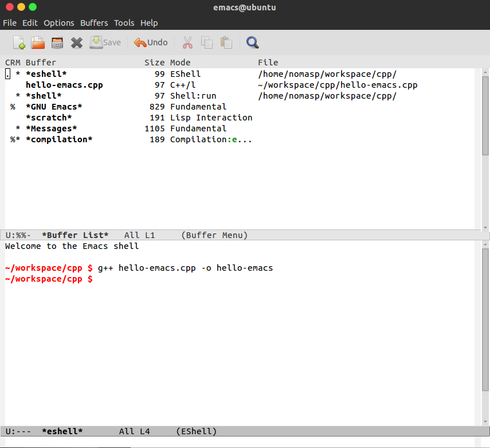490x448 pixels.
Task: Open the Options menu
Action: click(x=59, y=23)
